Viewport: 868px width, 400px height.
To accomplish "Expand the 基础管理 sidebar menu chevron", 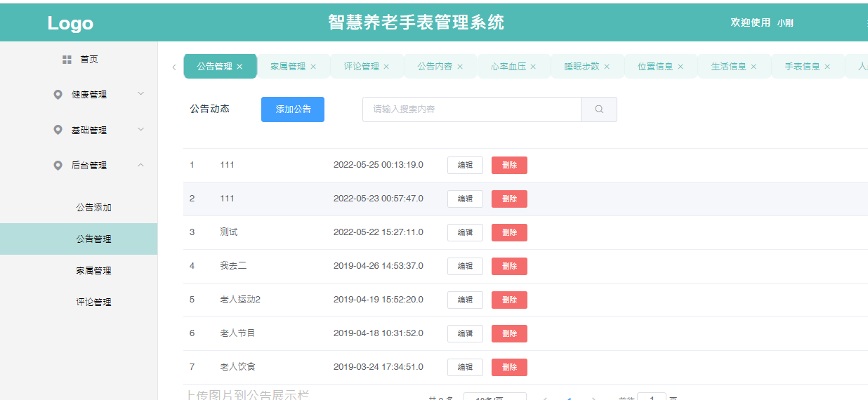I will point(140,130).
